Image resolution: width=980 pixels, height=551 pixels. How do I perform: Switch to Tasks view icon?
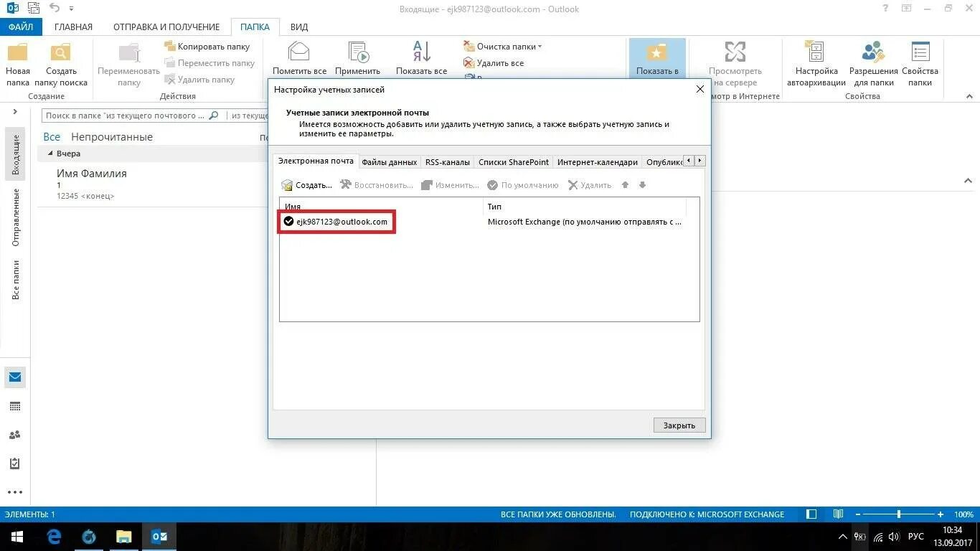15,463
